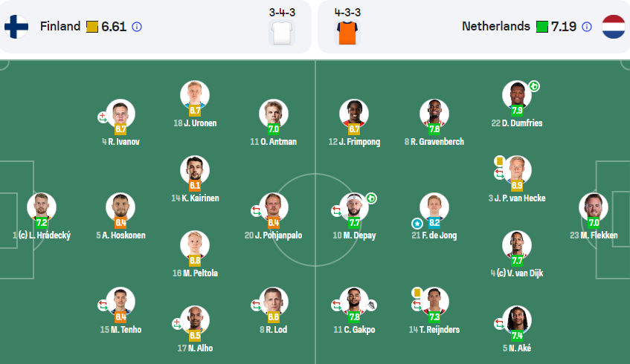Viewport: 630px width, 364px height.
Task: Click the info icon beside Finland's 6.61 rating
Action: (x=137, y=27)
